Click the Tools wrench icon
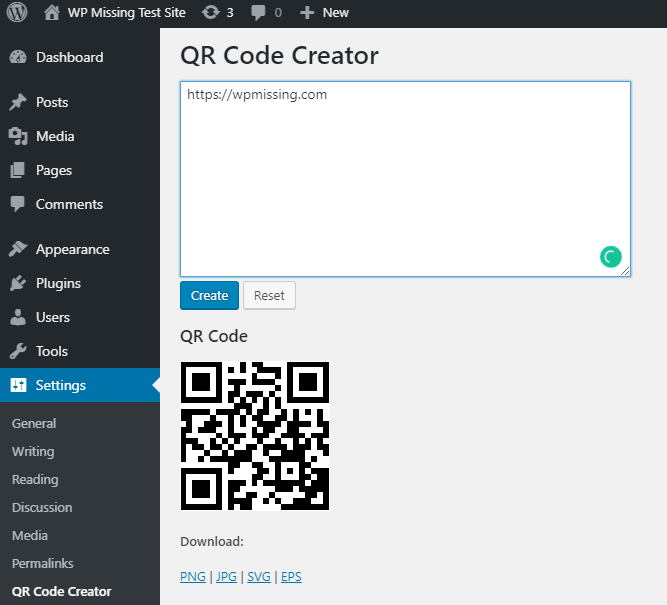 pos(18,351)
